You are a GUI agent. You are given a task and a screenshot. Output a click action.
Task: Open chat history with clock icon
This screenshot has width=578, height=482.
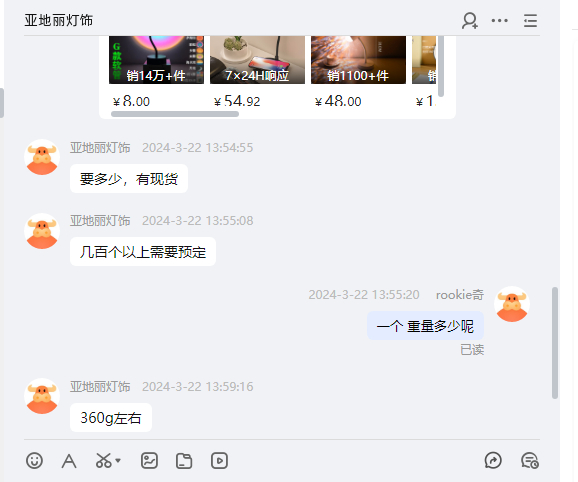pyautogui.click(x=530, y=461)
